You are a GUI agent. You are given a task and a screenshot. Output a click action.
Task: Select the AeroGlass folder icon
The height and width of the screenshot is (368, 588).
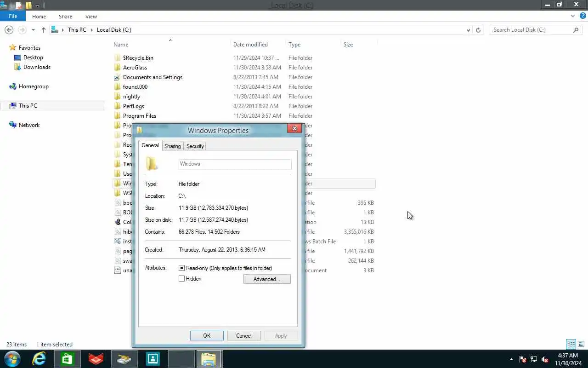(117, 68)
